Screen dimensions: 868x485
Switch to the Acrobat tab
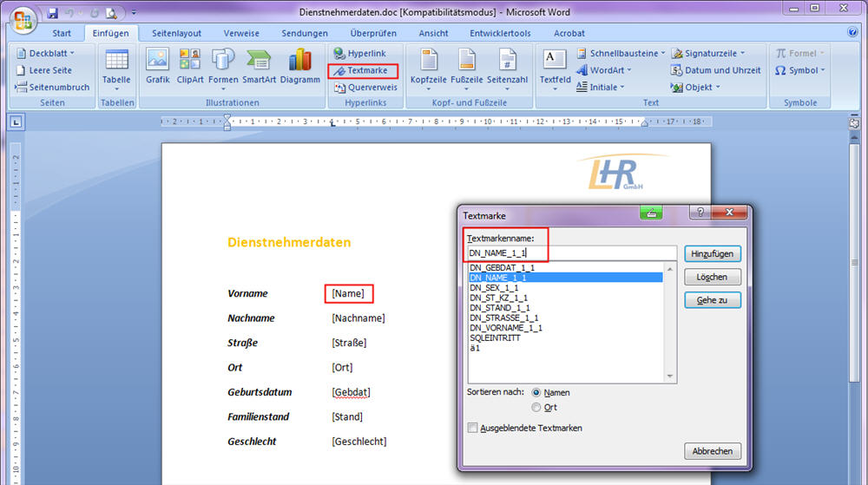point(569,33)
